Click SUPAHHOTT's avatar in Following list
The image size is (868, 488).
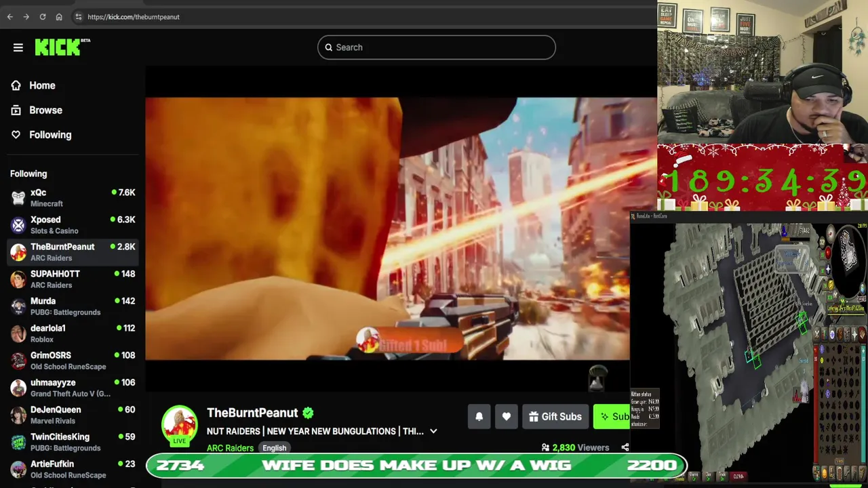[18, 279]
